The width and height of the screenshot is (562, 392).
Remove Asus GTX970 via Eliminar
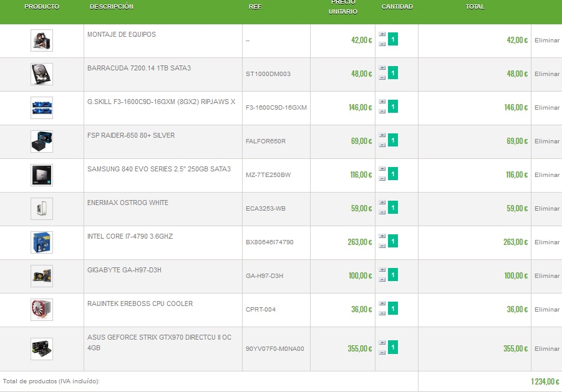(x=547, y=349)
